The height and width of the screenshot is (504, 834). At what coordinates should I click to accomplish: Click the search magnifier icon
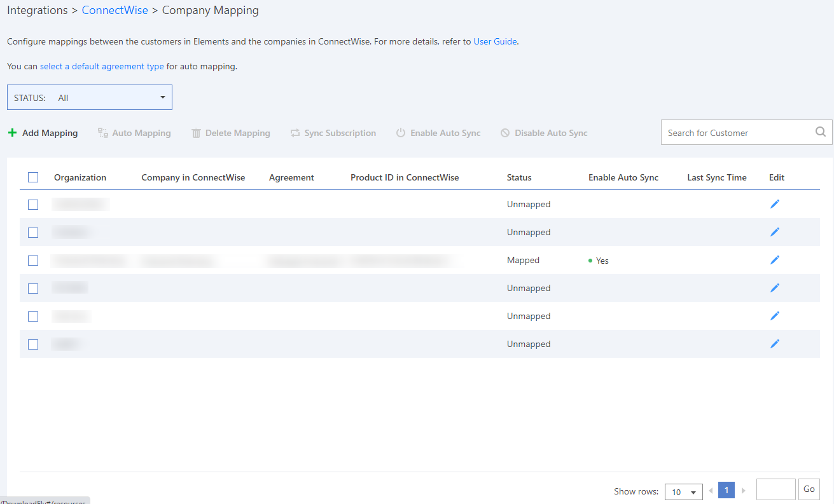[820, 132]
